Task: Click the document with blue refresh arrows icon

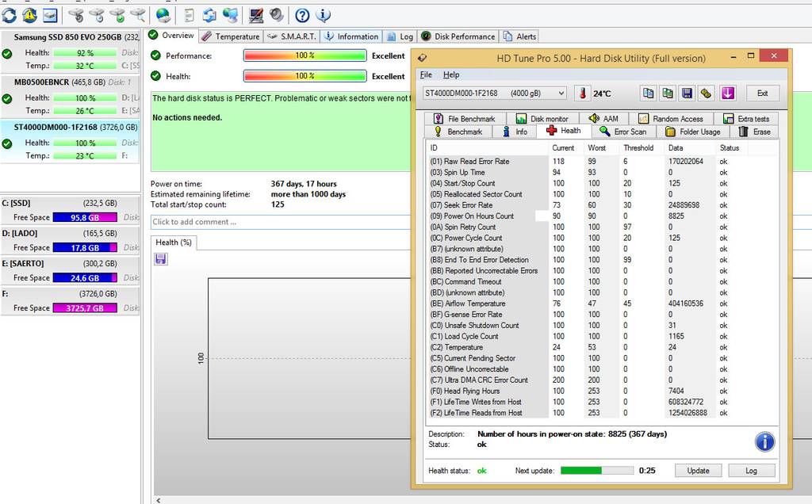Action: pos(209,16)
